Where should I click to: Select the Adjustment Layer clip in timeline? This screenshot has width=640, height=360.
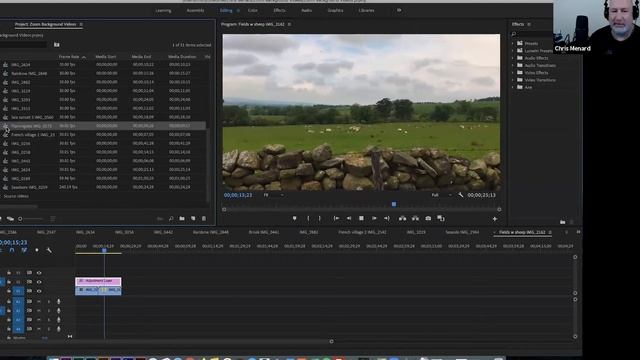tap(98, 281)
